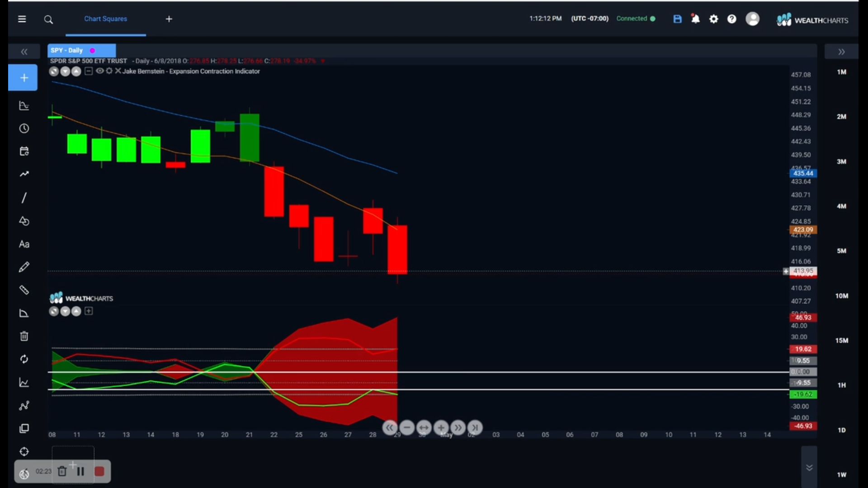Open settings gear in top bar
This screenshot has height=488, width=868.
(x=713, y=19)
